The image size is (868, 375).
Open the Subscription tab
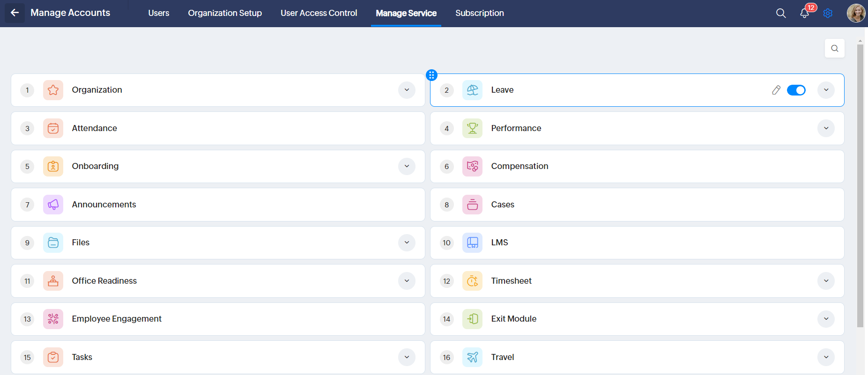click(x=479, y=13)
